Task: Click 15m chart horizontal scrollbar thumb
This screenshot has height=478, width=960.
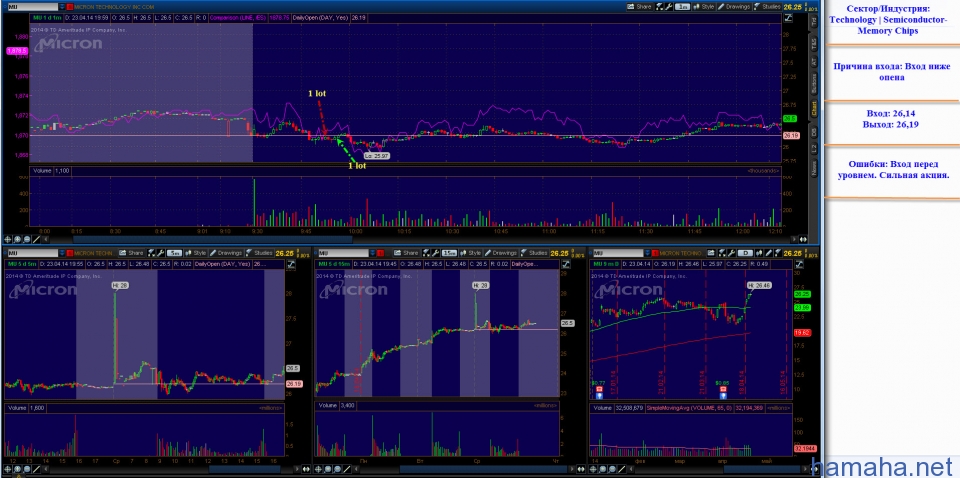Action: (x=484, y=469)
